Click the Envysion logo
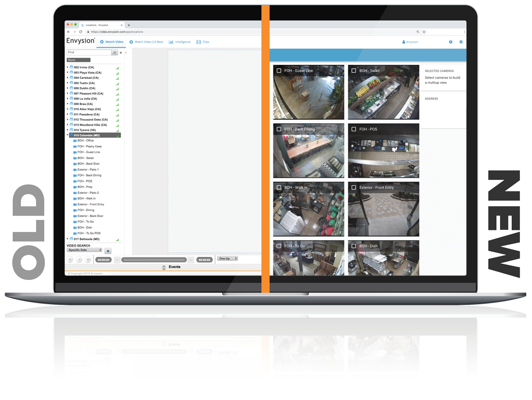Image resolution: width=532 pixels, height=400 pixels. pos(80,41)
